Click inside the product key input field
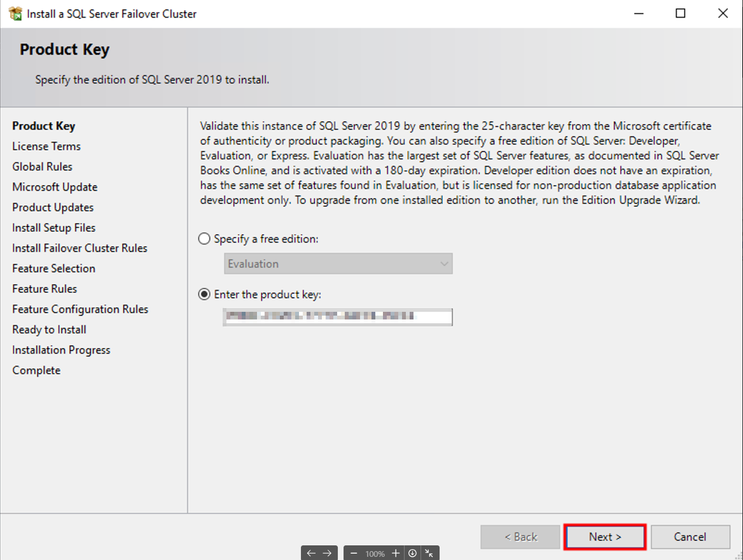This screenshot has width=743, height=560. 338,317
